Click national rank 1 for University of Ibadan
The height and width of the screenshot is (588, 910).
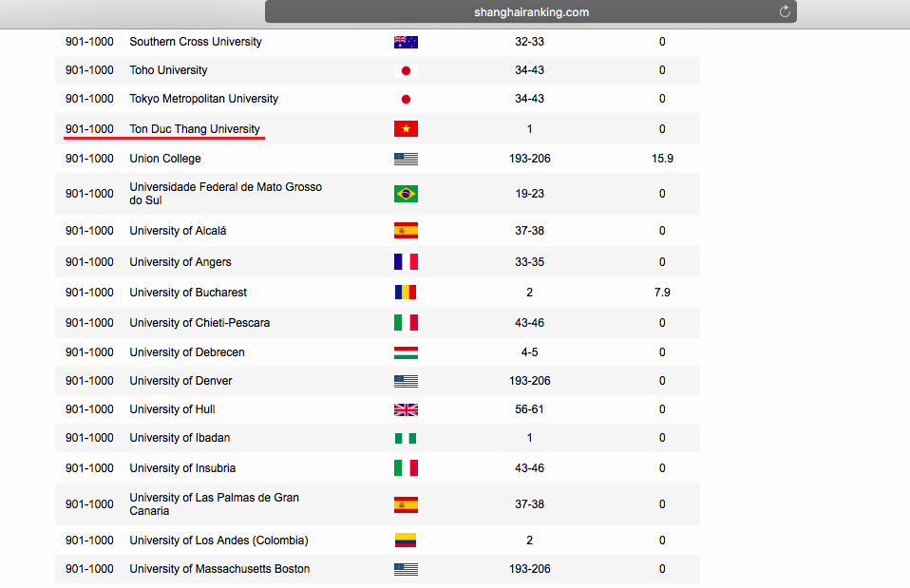529,438
